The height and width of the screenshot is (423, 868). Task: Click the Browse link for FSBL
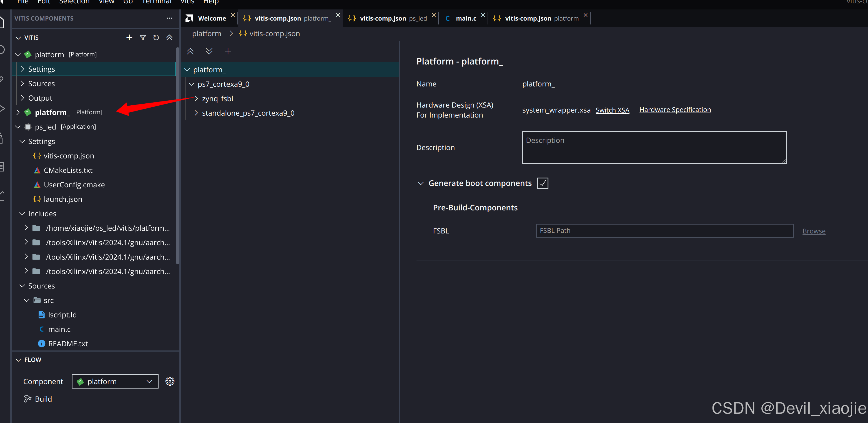pos(814,231)
